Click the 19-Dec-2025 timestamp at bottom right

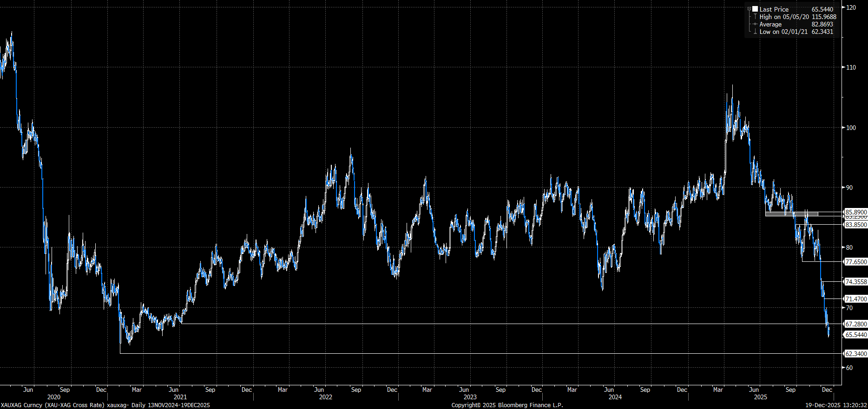coord(836,405)
